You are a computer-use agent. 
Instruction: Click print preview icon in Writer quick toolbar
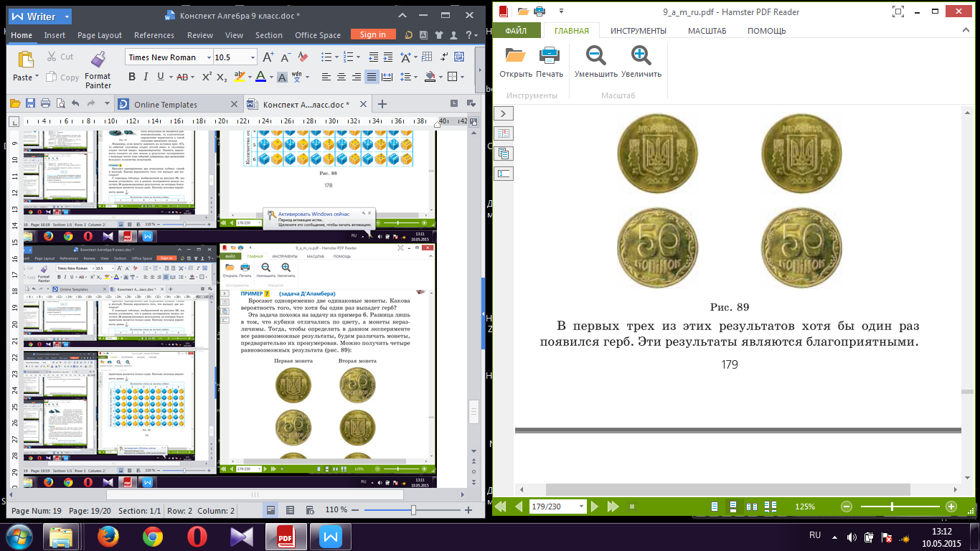pos(60,104)
